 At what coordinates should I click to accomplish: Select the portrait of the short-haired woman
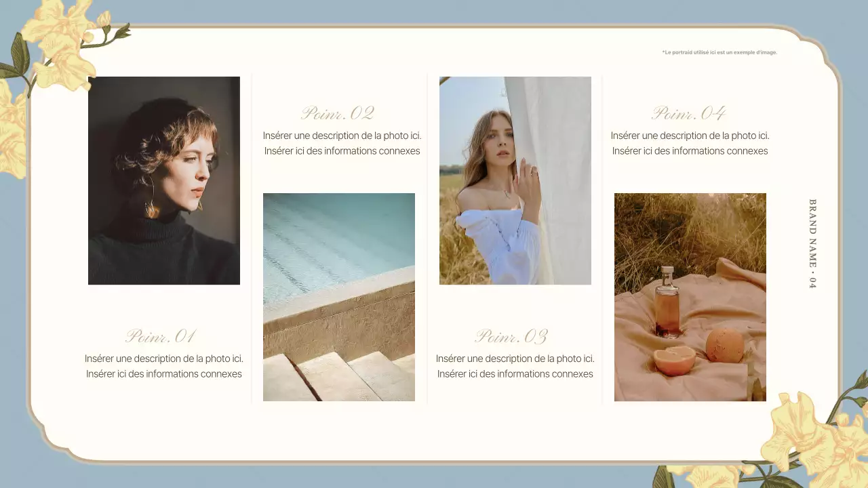pos(164,180)
